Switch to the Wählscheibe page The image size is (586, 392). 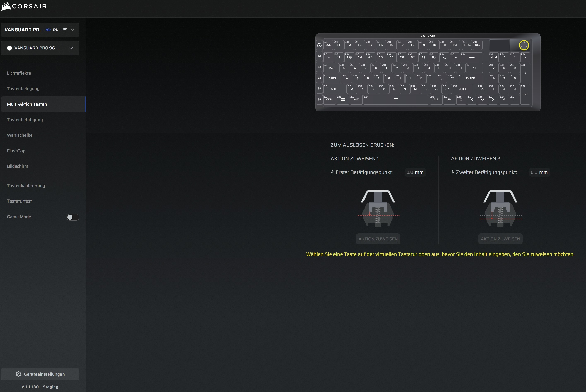coord(20,135)
